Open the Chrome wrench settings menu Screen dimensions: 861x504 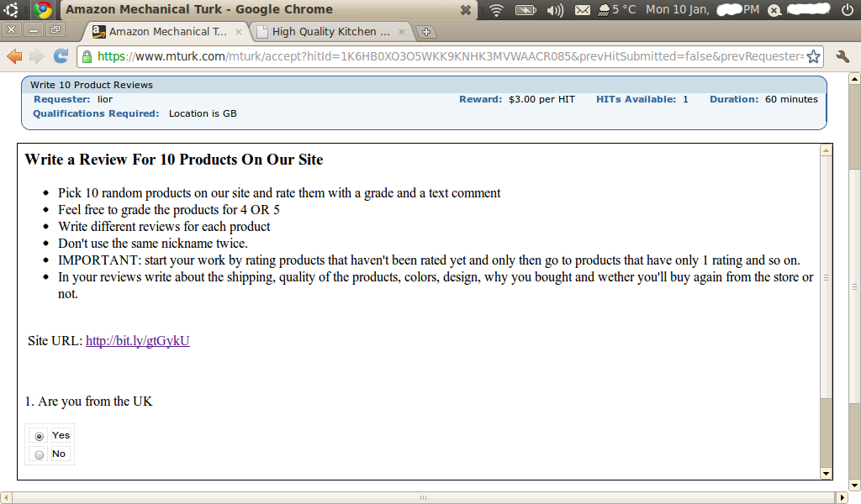(843, 56)
